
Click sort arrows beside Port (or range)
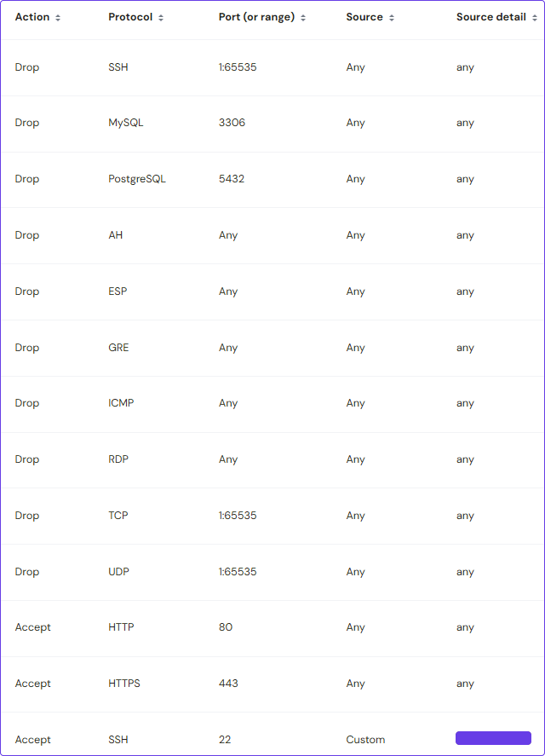coord(303,18)
